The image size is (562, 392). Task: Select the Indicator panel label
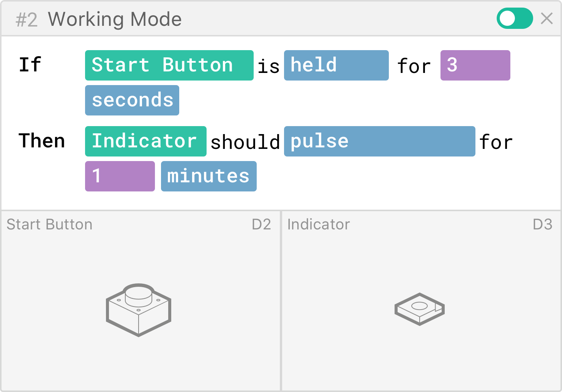click(x=319, y=224)
